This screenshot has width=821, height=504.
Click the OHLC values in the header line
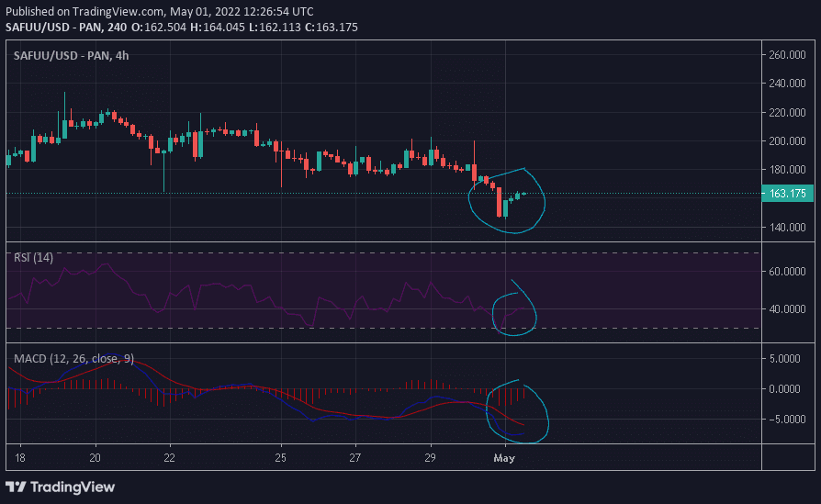tap(245, 28)
